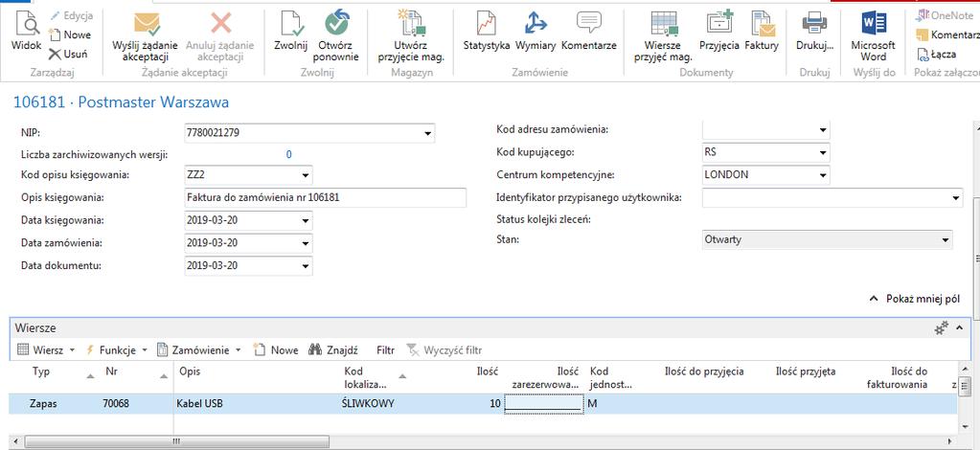Open Wiersze part settings gear icon
980x450 pixels.
(x=942, y=327)
